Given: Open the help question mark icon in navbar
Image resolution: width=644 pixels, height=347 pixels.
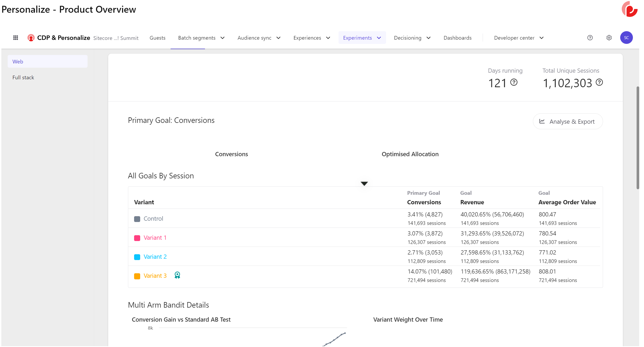Looking at the screenshot, I should 590,38.
